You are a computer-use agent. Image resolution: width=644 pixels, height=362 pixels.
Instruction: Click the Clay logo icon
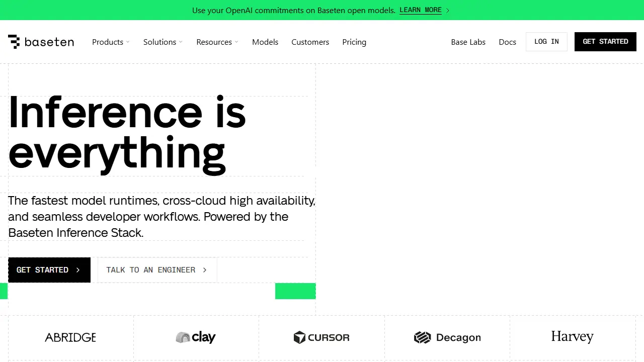183,337
